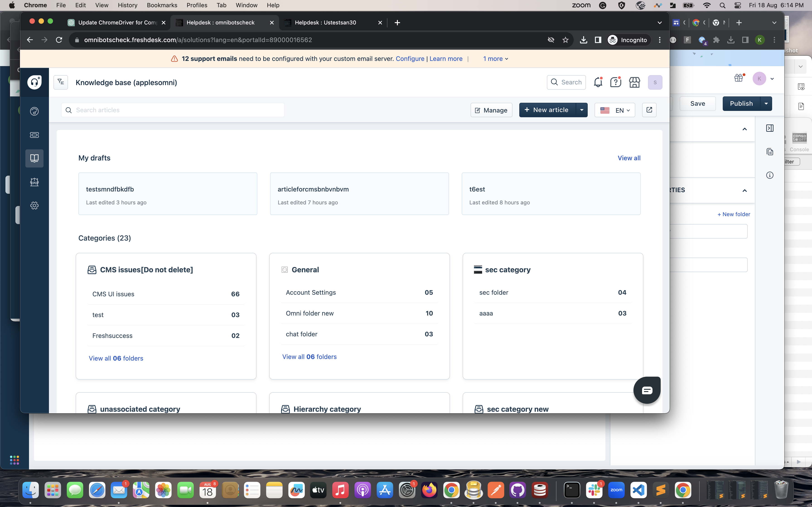This screenshot has width=812, height=507.
Task: Click View all 06 folders under General
Action: pos(309,357)
